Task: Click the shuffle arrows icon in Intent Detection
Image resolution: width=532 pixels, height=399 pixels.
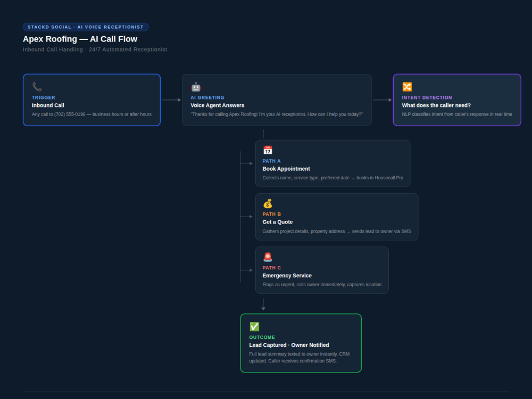Action: [x=407, y=87]
